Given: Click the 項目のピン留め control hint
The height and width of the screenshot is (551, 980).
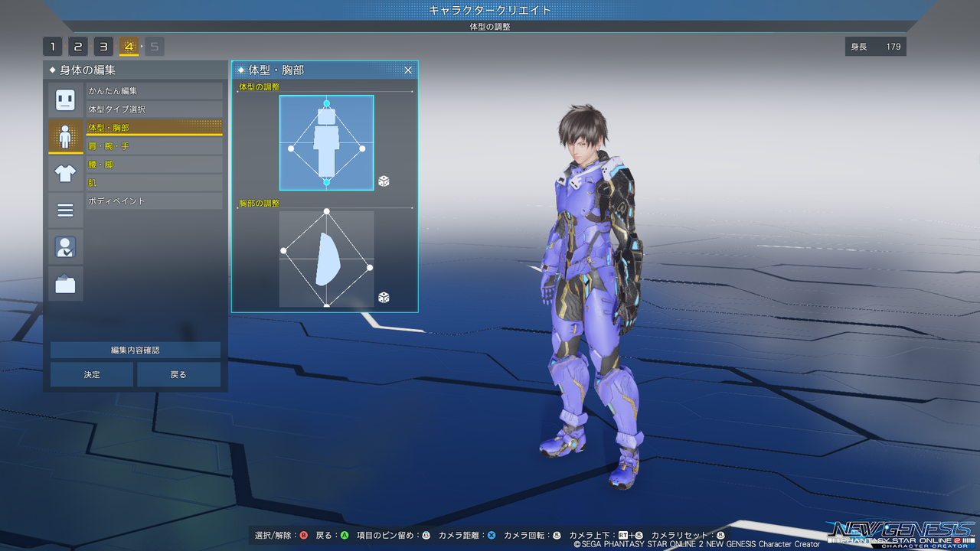Looking at the screenshot, I should (x=394, y=536).
